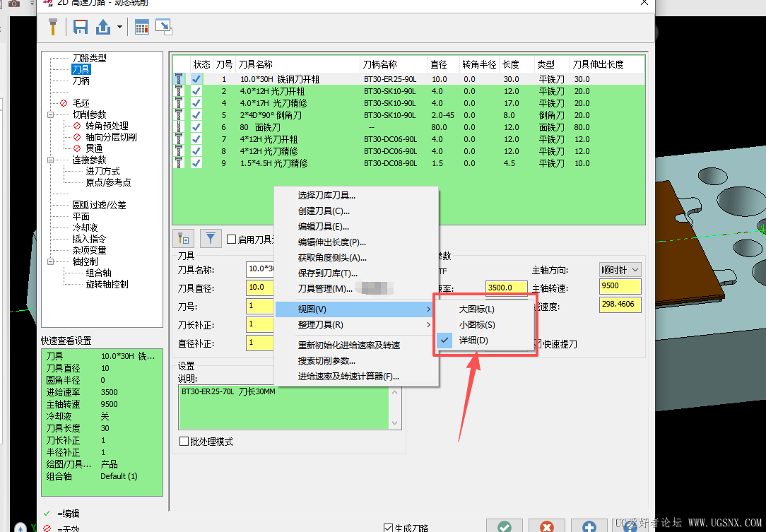The image size is (766, 532).
Task: Select the milling tool icon on the toolbar
Action: [53, 26]
